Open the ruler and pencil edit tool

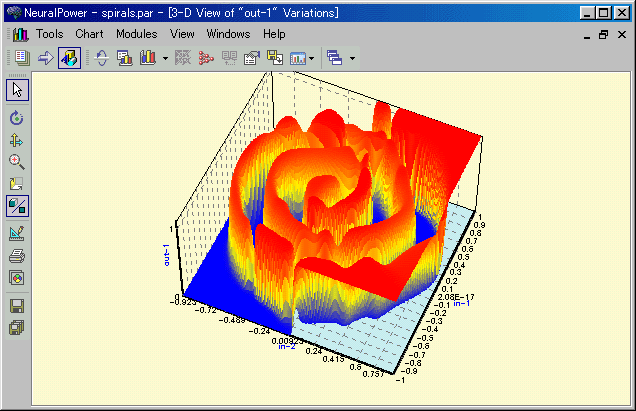[17, 234]
